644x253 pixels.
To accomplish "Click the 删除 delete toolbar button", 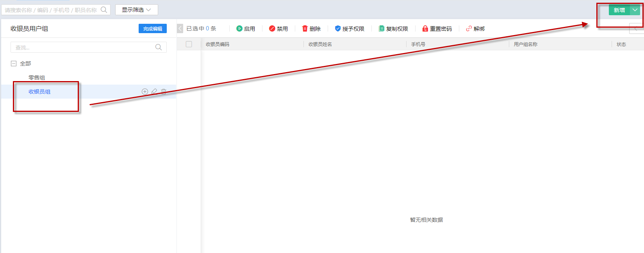I will pyautogui.click(x=311, y=28).
